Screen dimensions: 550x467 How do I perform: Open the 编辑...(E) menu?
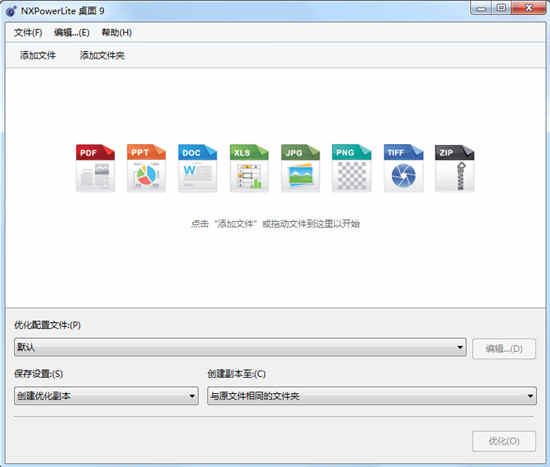(72, 33)
